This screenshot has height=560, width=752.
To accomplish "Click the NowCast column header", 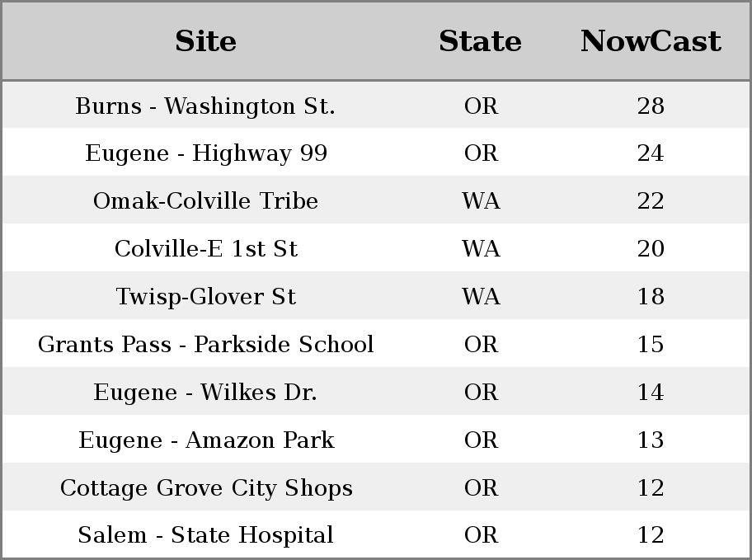I will tap(651, 41).
